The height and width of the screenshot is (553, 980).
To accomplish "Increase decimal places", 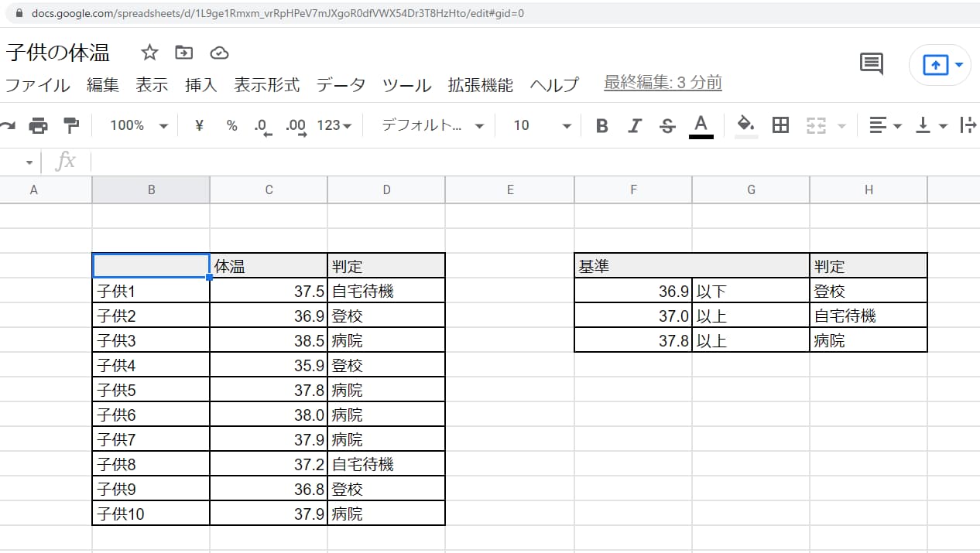I will pyautogui.click(x=295, y=126).
